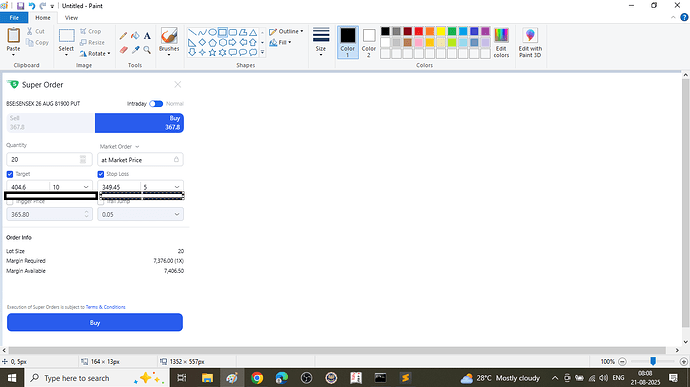The width and height of the screenshot is (690, 387).
Task: Click the Brushes tool icon
Action: (x=169, y=36)
